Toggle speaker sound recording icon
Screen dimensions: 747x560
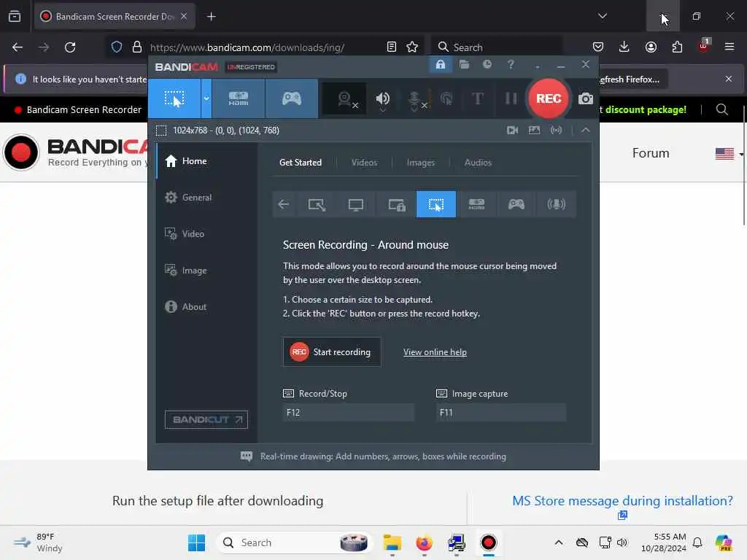pos(382,98)
